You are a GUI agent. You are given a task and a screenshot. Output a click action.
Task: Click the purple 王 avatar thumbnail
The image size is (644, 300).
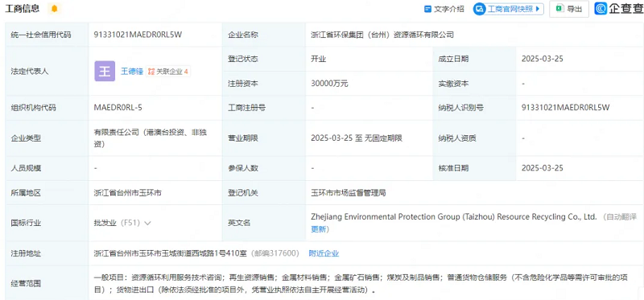tap(105, 71)
